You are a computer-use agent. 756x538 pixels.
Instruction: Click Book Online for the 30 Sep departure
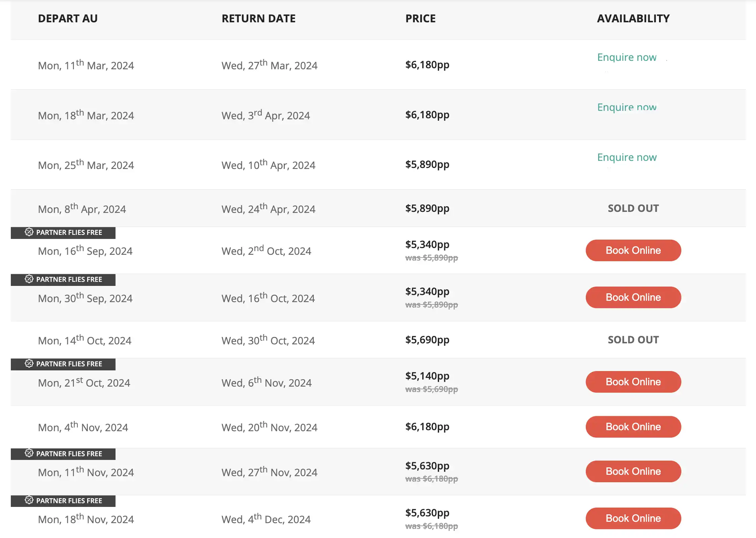pos(633,297)
